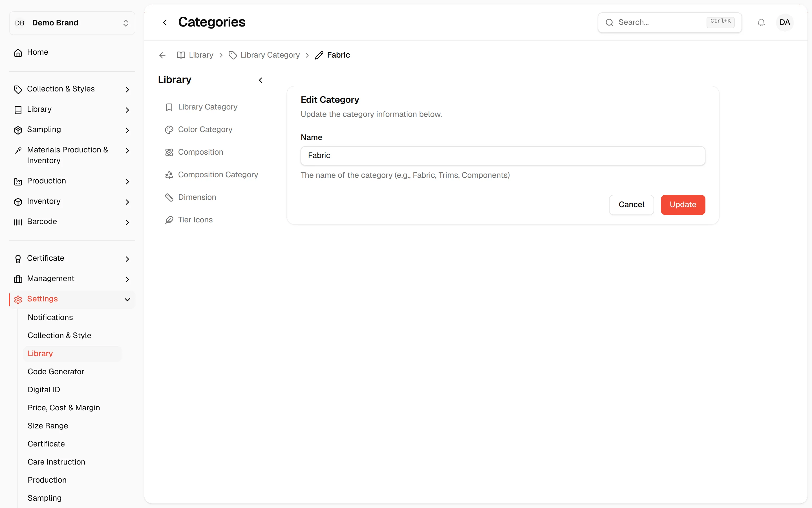Click the Production factory icon in sidebar
Screen dimensions: 812x508
click(18, 181)
